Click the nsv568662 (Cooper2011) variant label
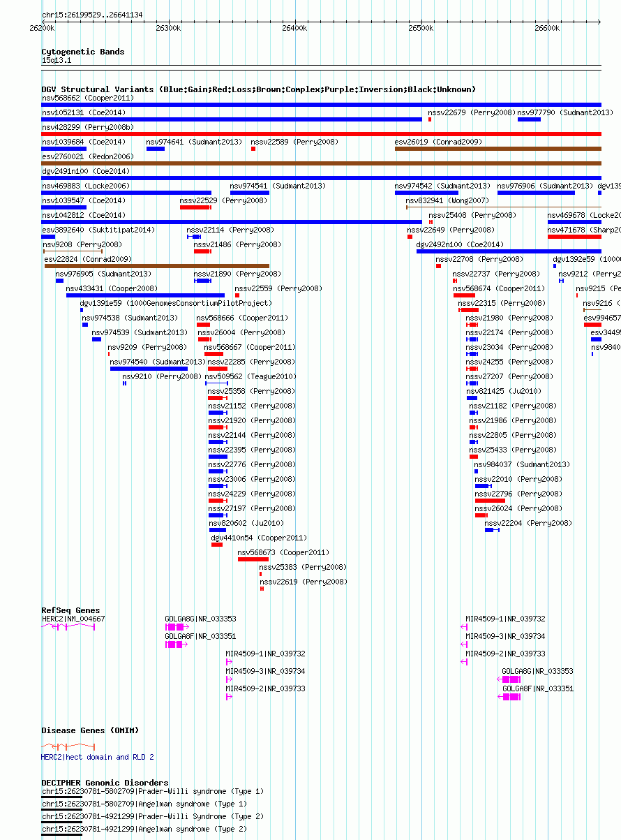Viewport: 621px width, 840px height. [x=88, y=98]
